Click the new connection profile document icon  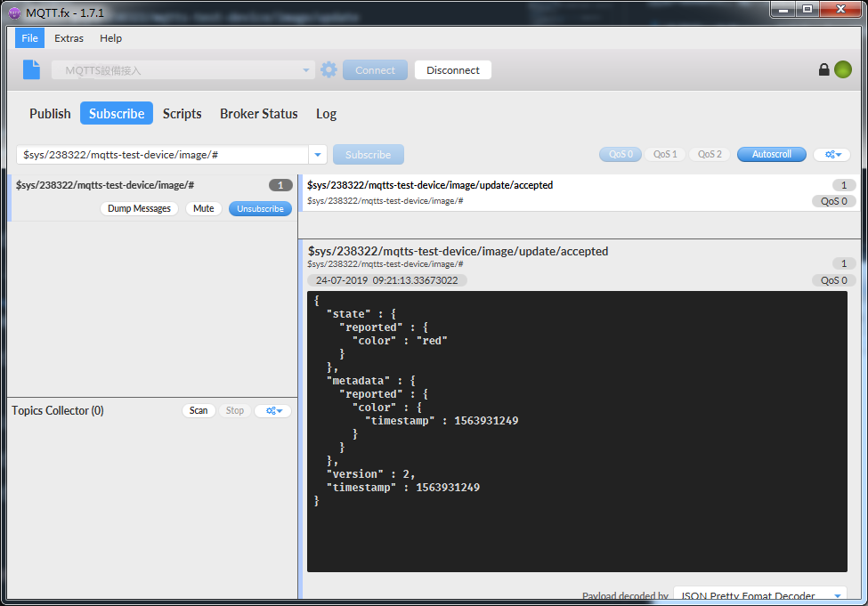(31, 69)
